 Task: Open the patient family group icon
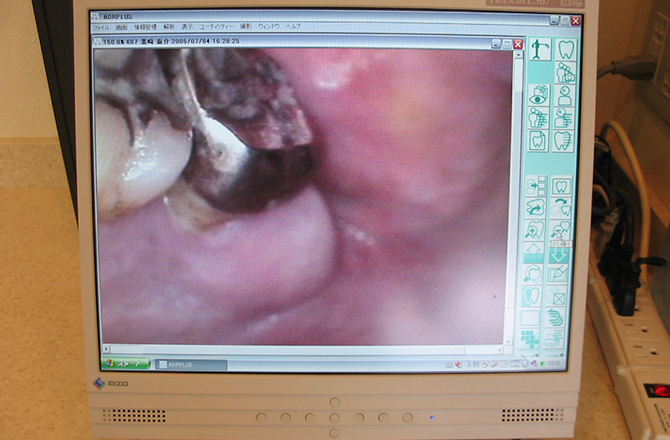tap(565, 73)
